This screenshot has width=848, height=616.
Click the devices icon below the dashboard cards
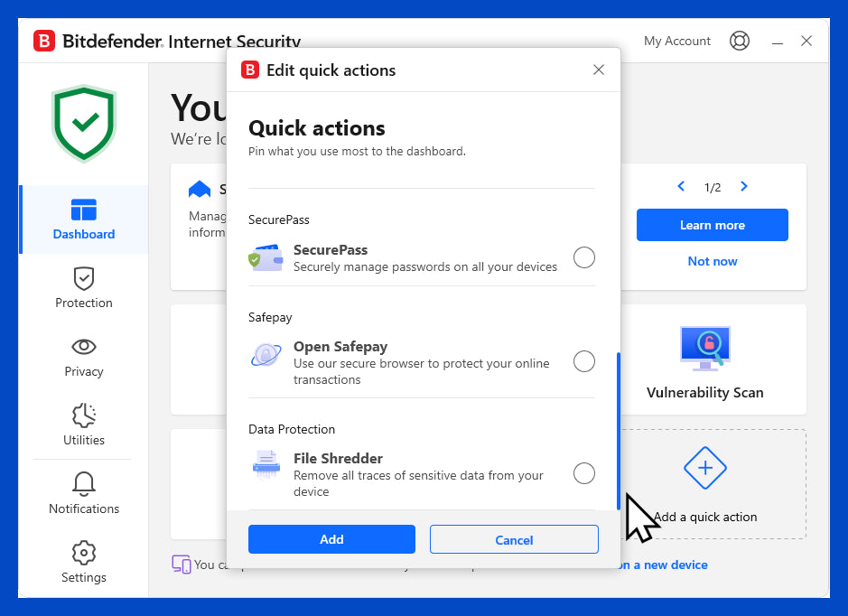tap(182, 565)
